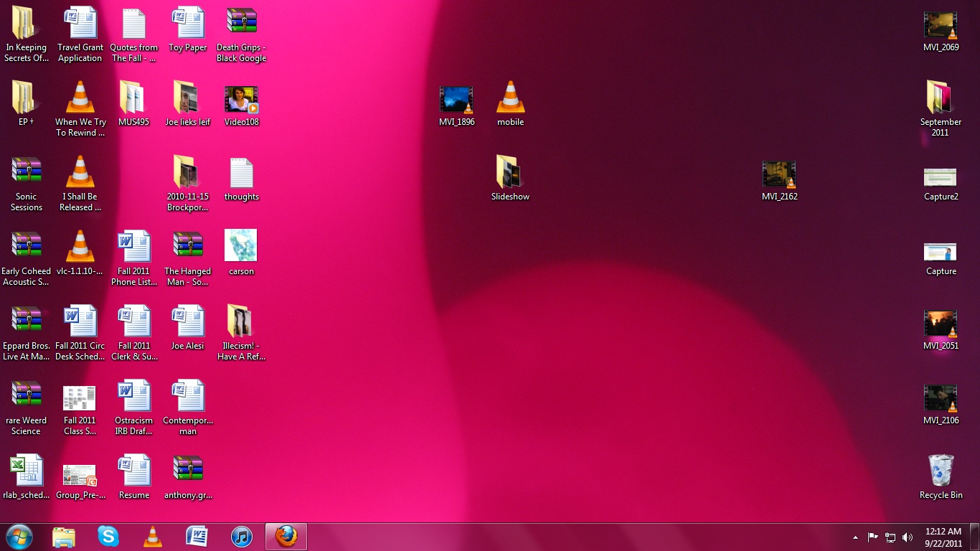The image size is (980, 551).
Task: Click the Action Center flag icon
Action: [x=873, y=537]
